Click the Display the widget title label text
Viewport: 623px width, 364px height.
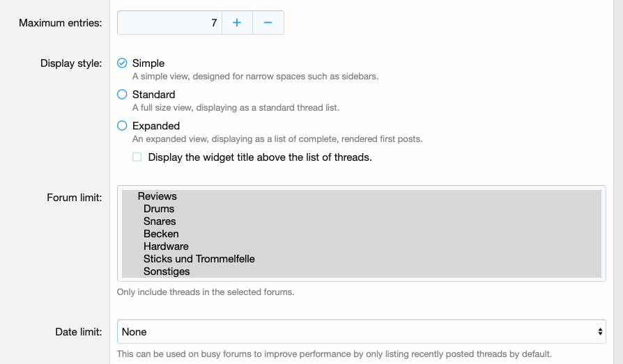260,157
